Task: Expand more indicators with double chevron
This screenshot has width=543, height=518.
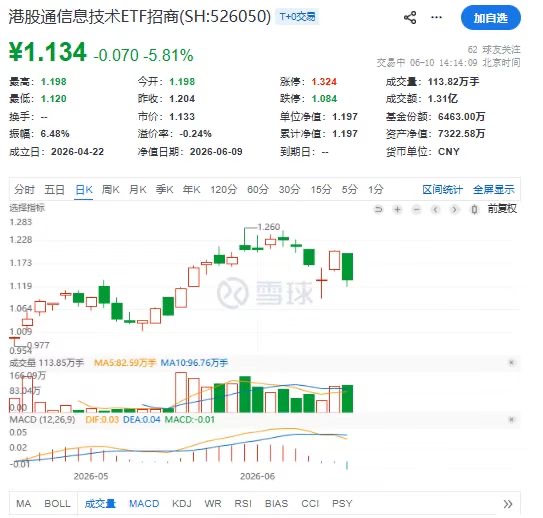Action: (508, 504)
